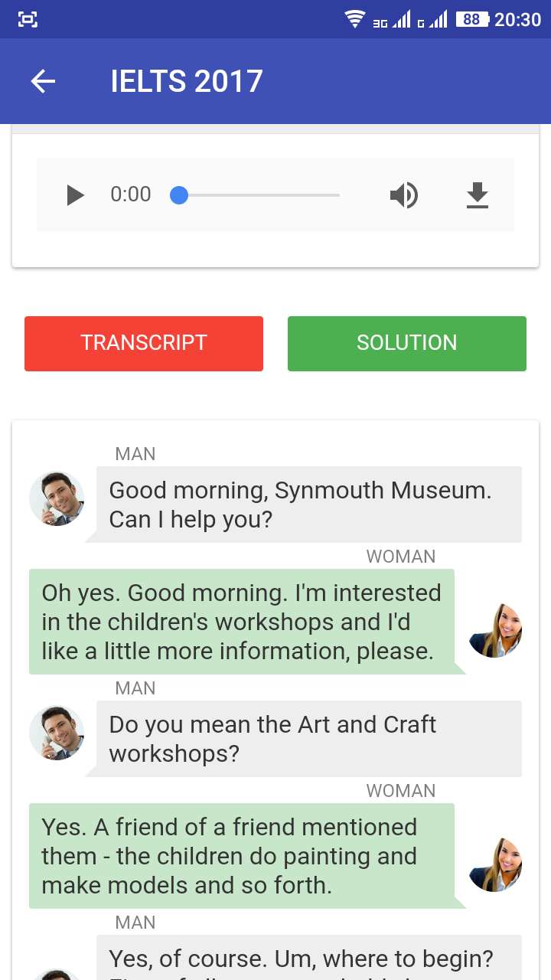Tap the 'Art and Craft workshops?' message
Image resolution: width=551 pixels, height=980 pixels.
308,739
